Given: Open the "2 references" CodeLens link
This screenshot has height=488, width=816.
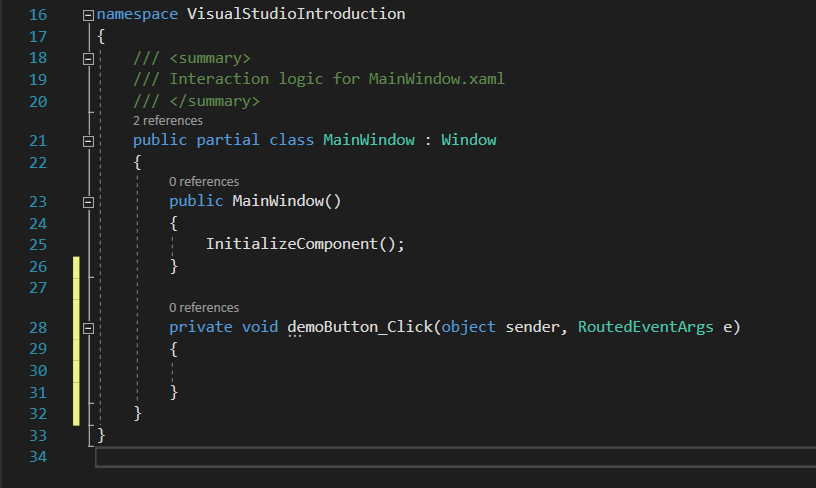Looking at the screenshot, I should [168, 120].
